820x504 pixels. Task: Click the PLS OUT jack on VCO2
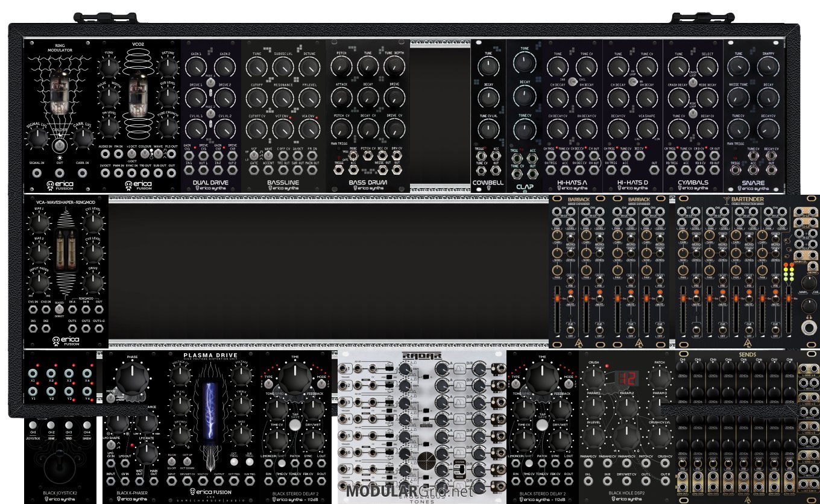172,155
